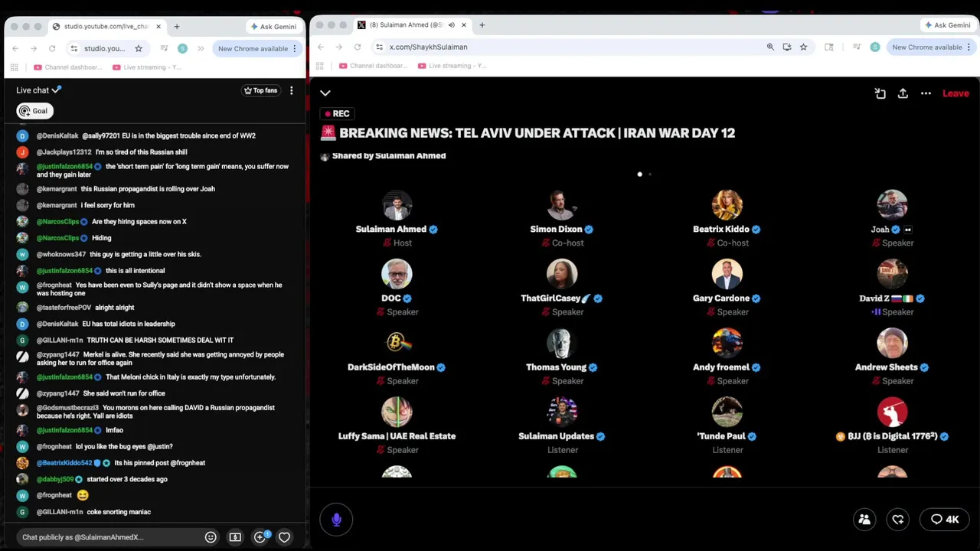Open the 4K comments button in X Space
The width and height of the screenshot is (980, 551).
coord(945,520)
